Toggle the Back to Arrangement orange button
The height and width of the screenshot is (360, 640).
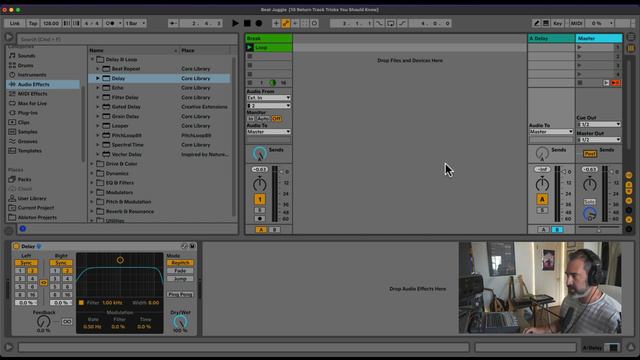click(x=615, y=83)
